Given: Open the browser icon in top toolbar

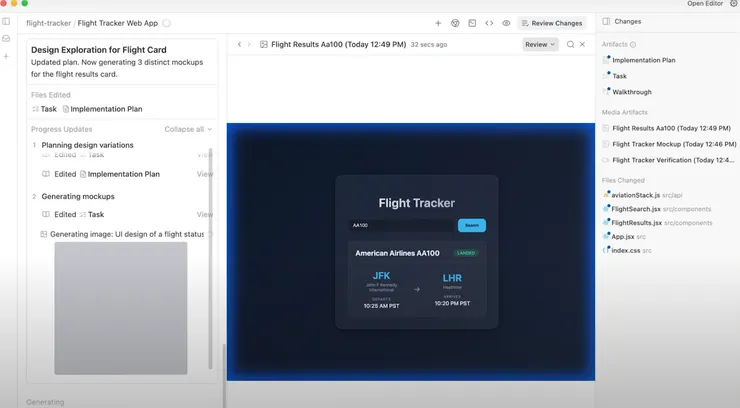Looking at the screenshot, I should click(455, 23).
